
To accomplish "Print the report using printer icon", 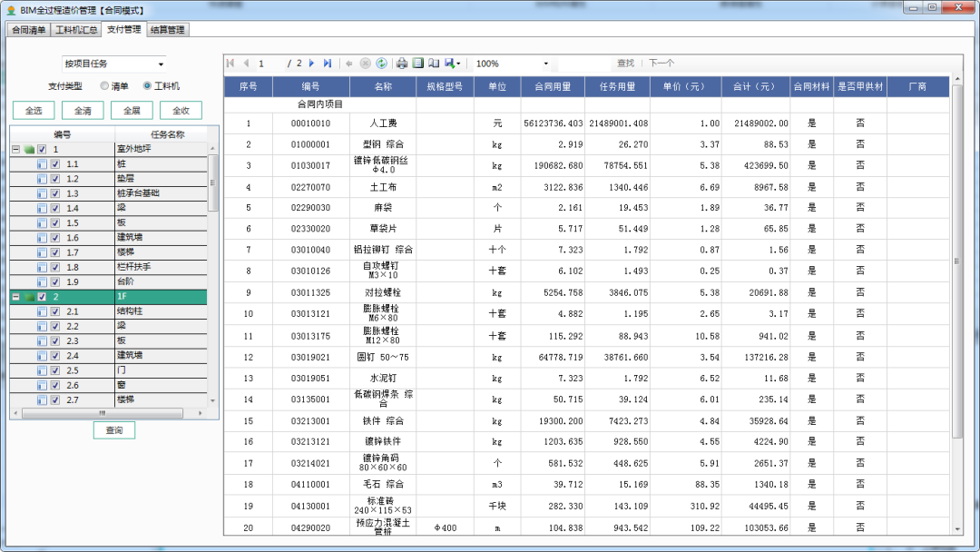I will point(402,64).
